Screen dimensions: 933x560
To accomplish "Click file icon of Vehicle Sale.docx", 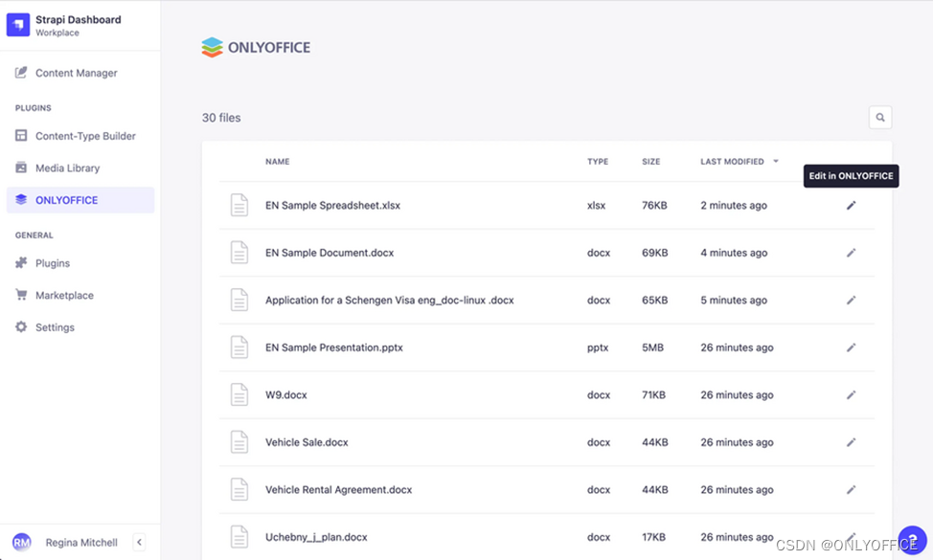I will click(239, 442).
